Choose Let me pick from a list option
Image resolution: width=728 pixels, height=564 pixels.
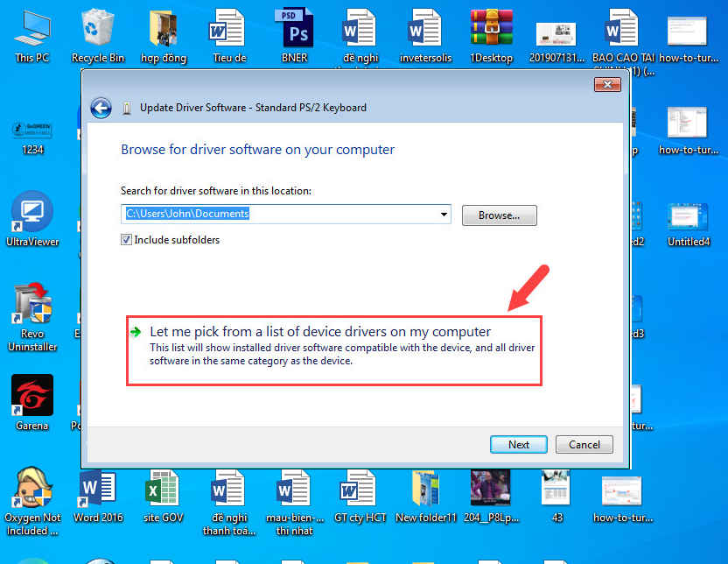click(320, 332)
